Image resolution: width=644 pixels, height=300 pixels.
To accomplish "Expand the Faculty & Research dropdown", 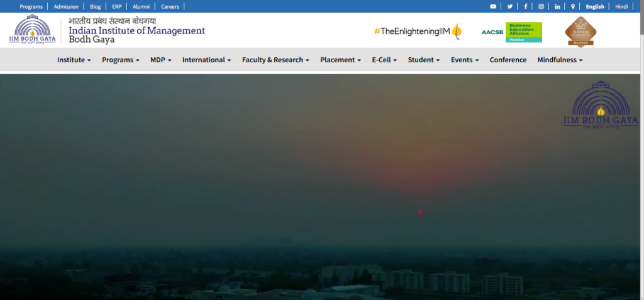I will [x=275, y=60].
